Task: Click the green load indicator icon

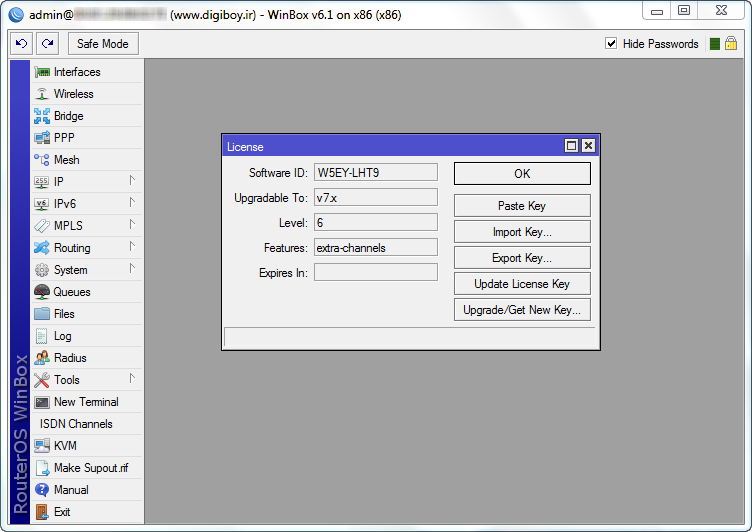Action: click(x=715, y=44)
